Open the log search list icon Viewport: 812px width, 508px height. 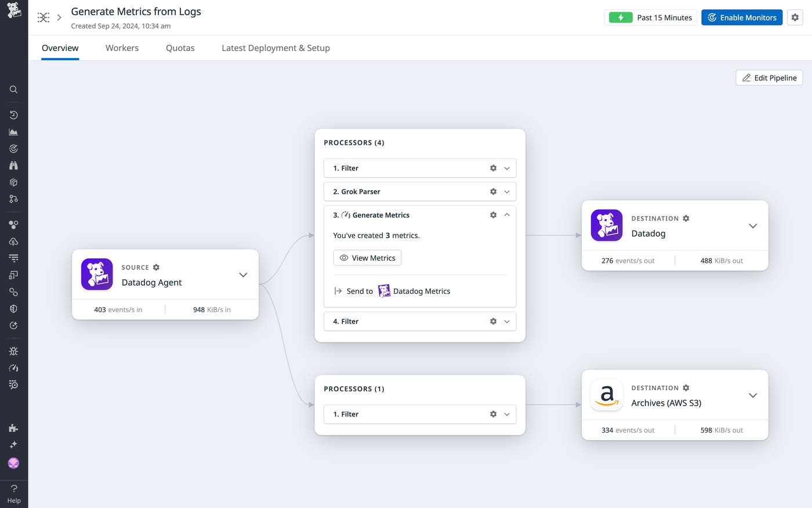coord(13,385)
